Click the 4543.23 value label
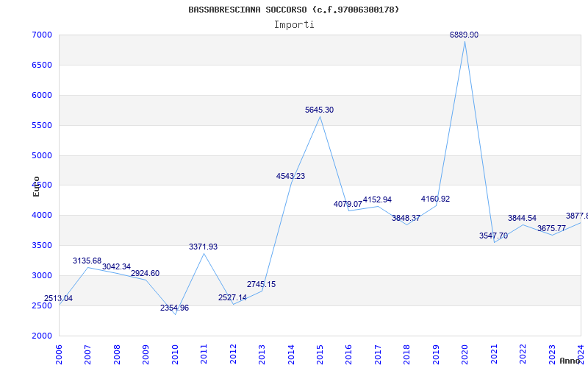The height and width of the screenshot is (368, 588). coord(290,176)
